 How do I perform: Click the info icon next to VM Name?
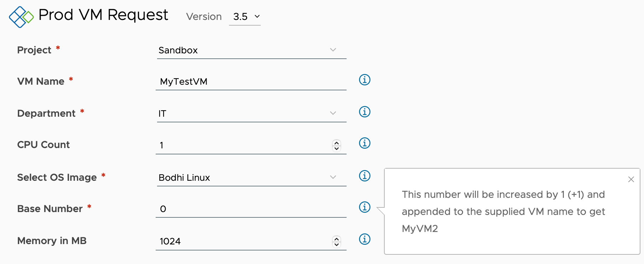coord(364,80)
